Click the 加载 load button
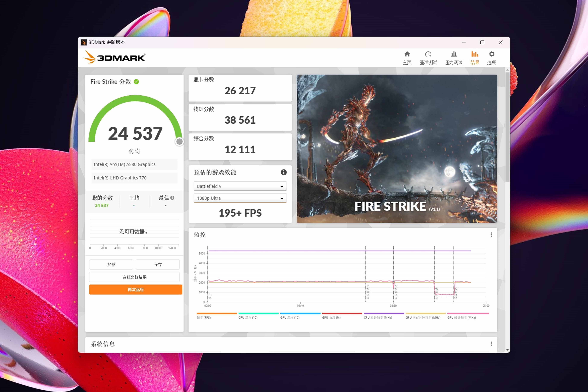 (111, 265)
